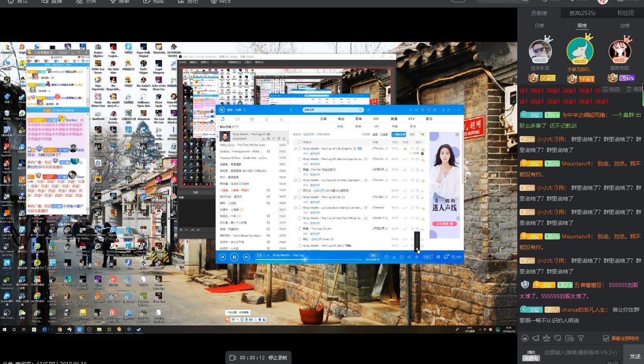644x364 pixels.
Task: Open the 倍速 speed dropdown in the player bar
Action: click(374, 255)
